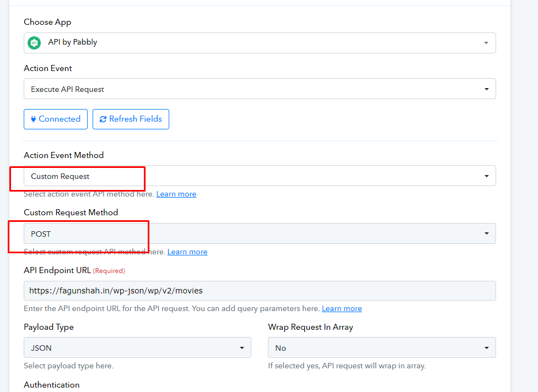This screenshot has height=392, width=538.
Task: Click the Choose App label text
Action: pyautogui.click(x=47, y=22)
